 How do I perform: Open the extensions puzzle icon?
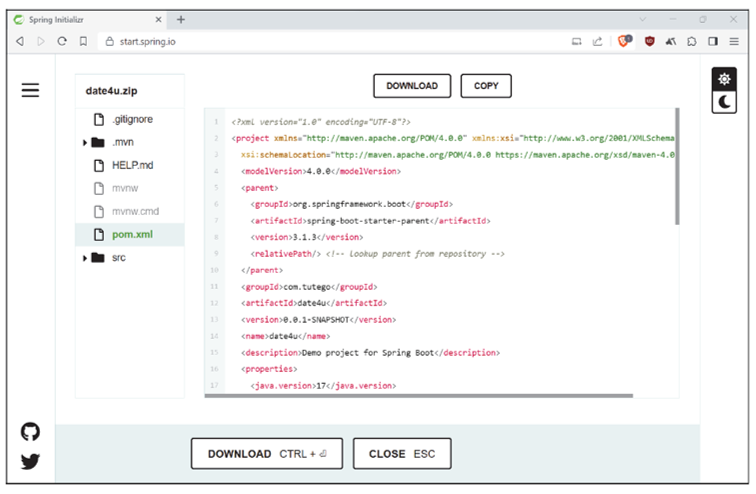[x=692, y=41]
